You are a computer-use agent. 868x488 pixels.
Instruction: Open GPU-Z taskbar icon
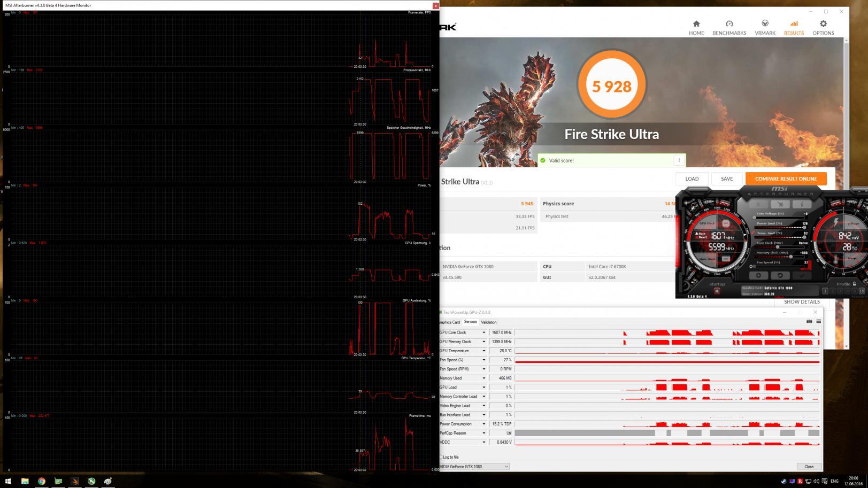[x=58, y=481]
